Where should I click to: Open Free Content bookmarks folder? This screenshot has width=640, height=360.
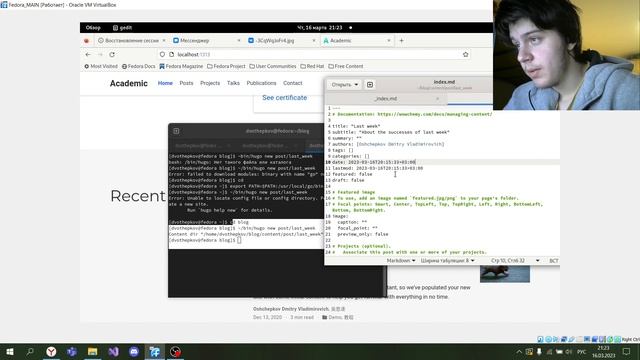coord(346,66)
